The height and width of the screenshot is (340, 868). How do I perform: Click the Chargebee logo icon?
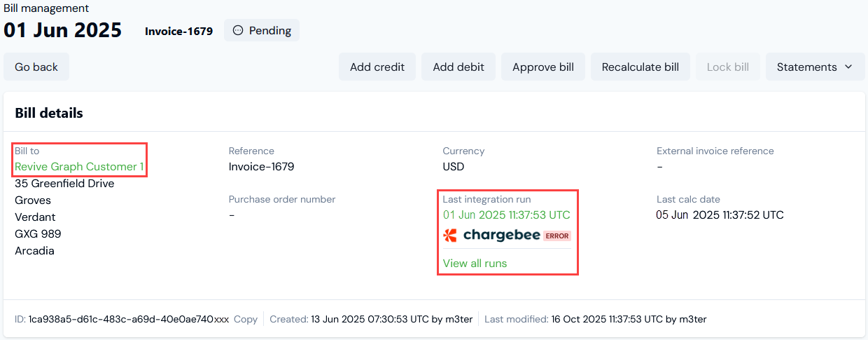[x=450, y=236]
